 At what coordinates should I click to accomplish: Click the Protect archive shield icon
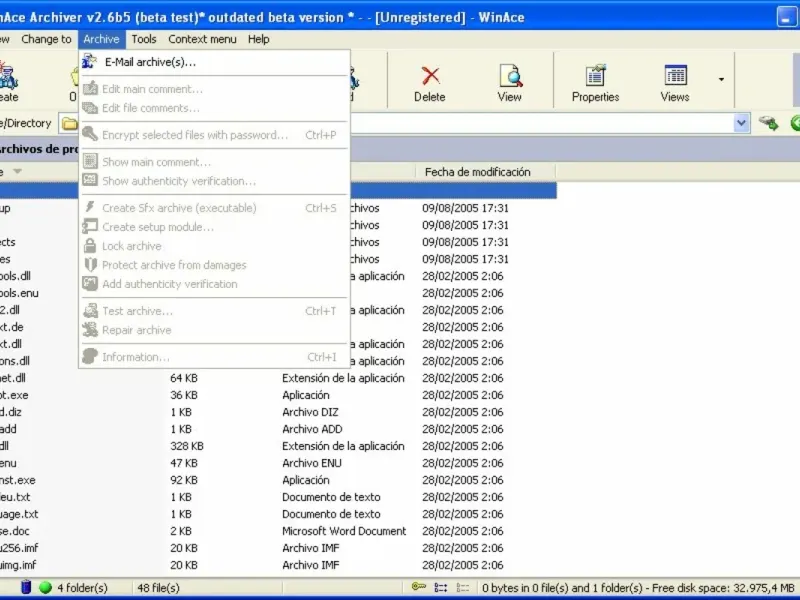(90, 265)
